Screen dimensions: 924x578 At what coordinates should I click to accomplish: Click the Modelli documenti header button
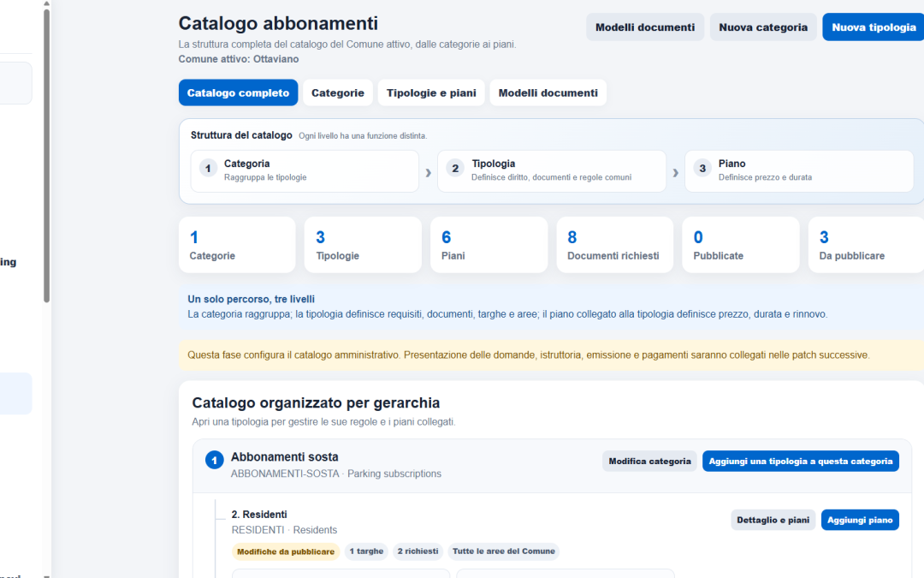pyautogui.click(x=645, y=27)
